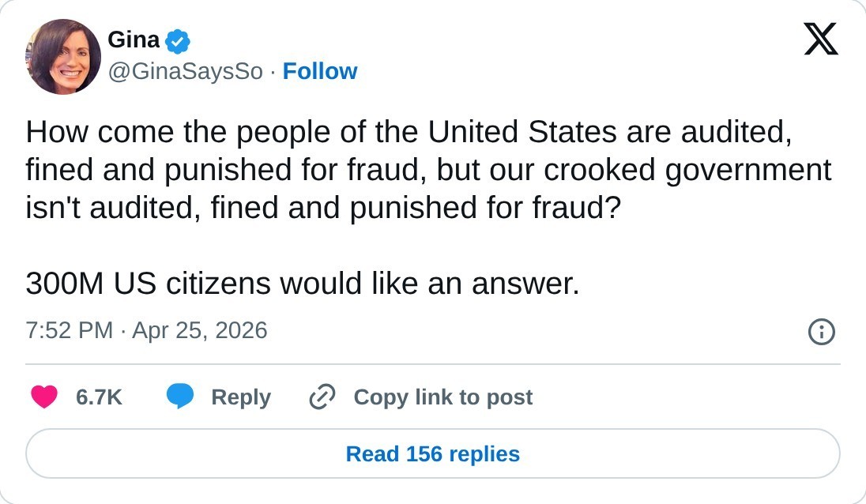
Task: Click the copy link chain icon
Action: pyautogui.click(x=322, y=397)
